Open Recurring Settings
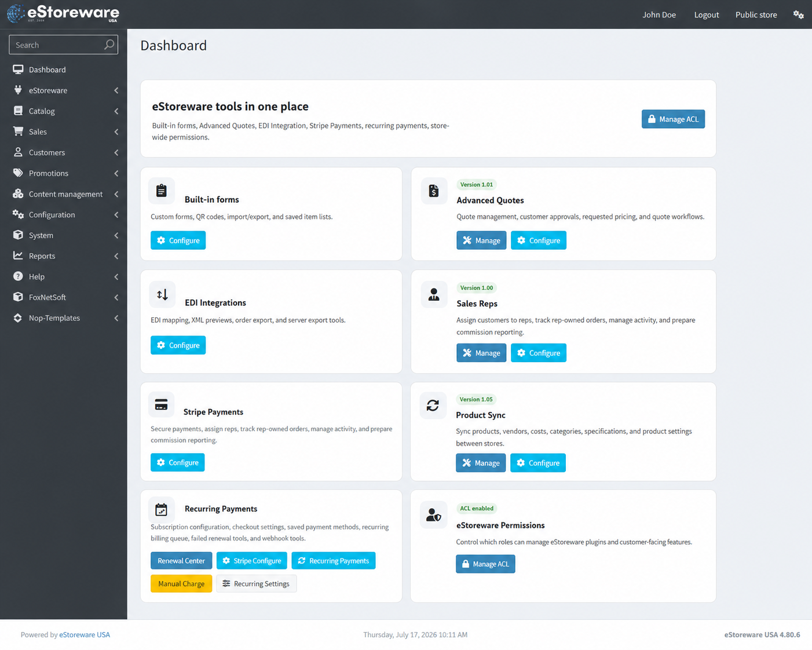This screenshot has width=812, height=650. click(257, 583)
